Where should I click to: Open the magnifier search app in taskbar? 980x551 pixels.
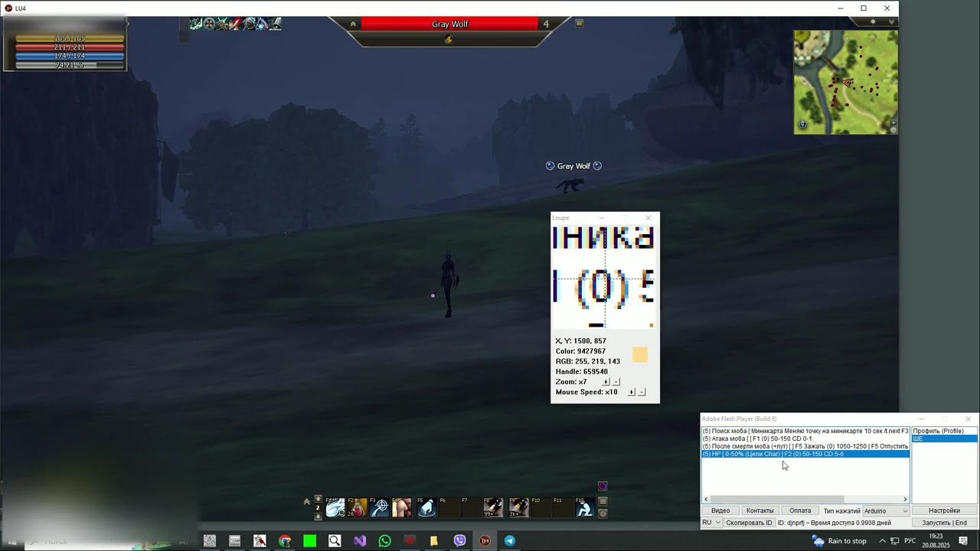335,541
